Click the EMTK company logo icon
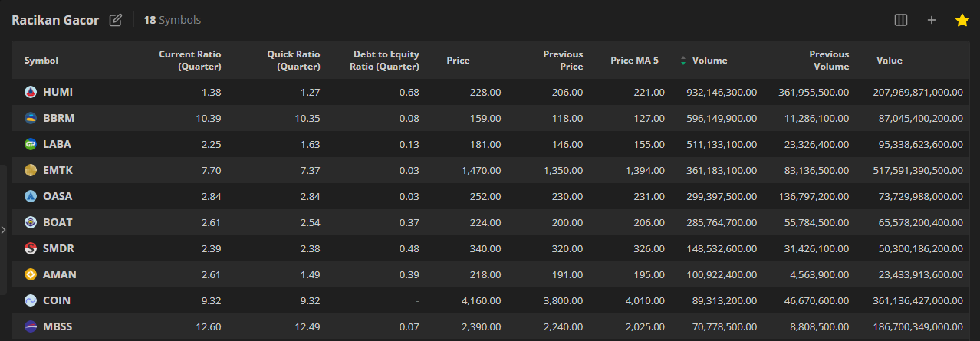Viewport: 980px width, 341px height. (31, 170)
